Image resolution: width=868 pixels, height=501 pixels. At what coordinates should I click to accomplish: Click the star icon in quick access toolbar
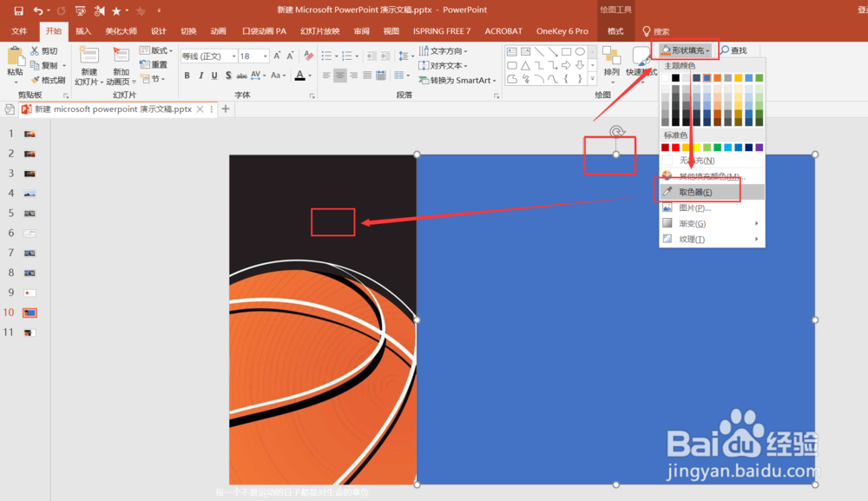[115, 10]
